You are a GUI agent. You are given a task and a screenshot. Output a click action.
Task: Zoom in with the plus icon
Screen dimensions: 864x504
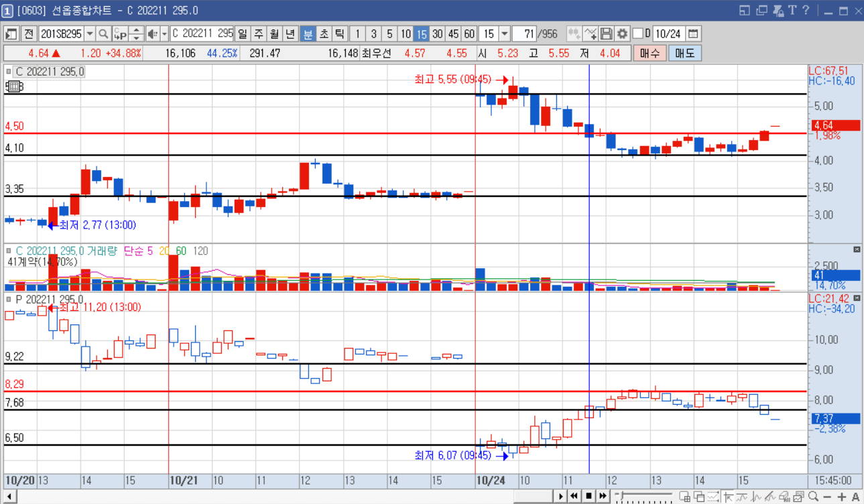click(842, 497)
